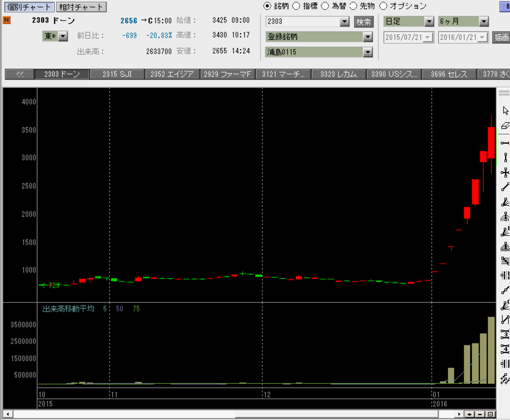Click the chart zoom-out minus button

point(480,414)
